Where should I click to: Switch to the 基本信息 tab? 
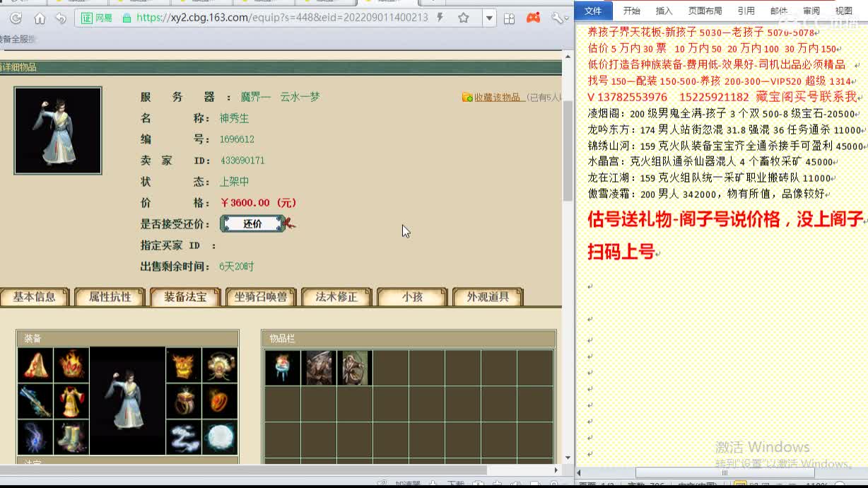click(35, 297)
